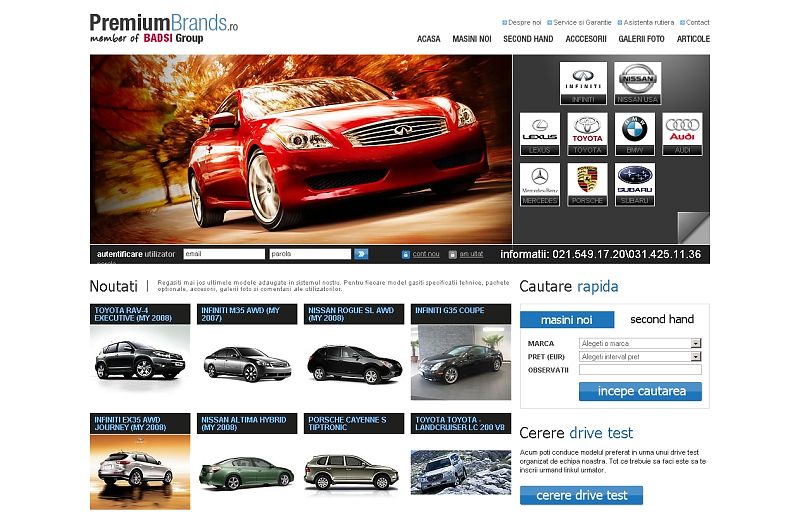Click the am uitat link
The image size is (800, 518).
[471, 254]
